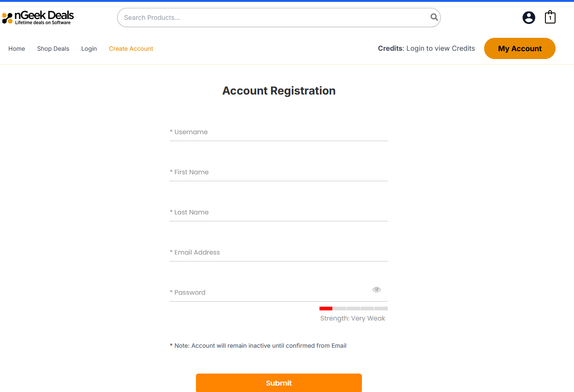Select the First Name field

(278, 172)
